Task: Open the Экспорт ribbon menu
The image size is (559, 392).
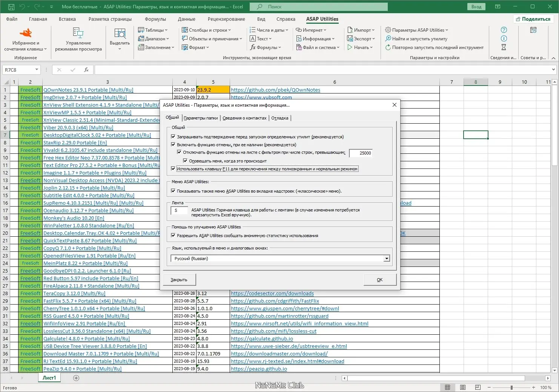Action: tap(361, 39)
